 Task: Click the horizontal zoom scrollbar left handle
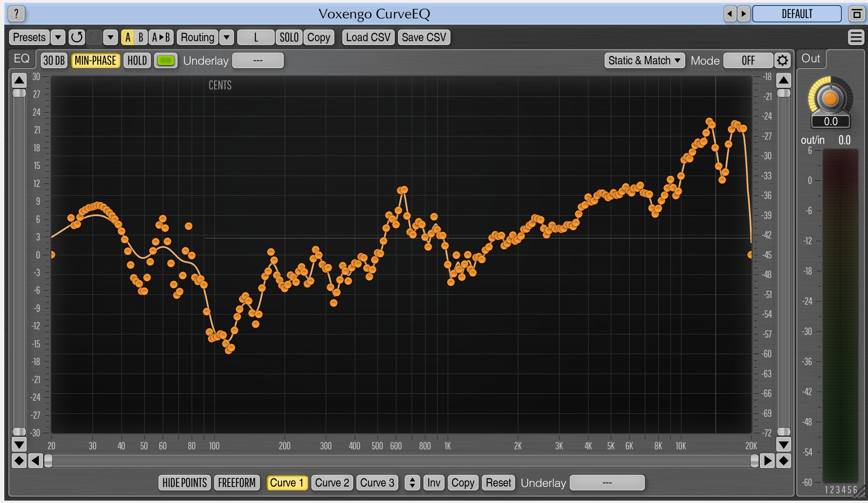[48, 461]
